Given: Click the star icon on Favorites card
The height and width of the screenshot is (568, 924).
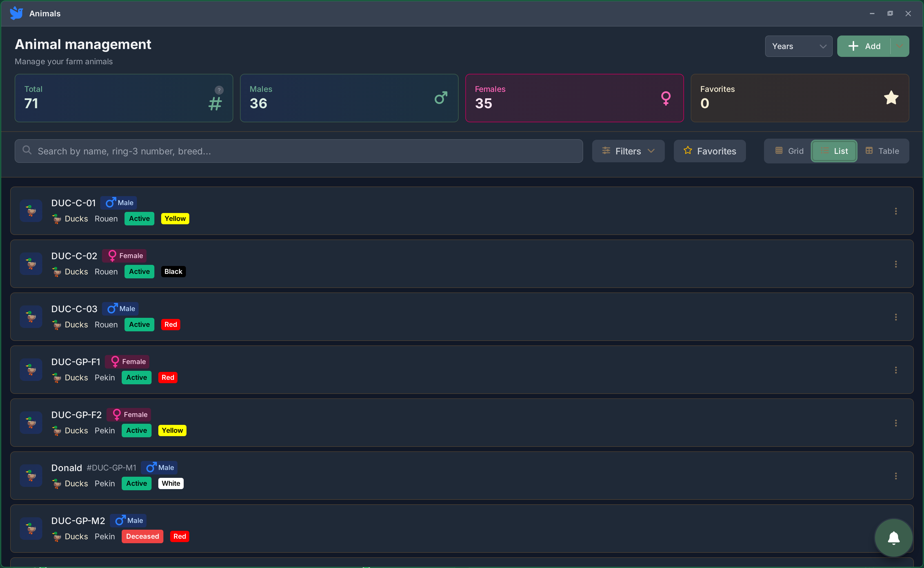Looking at the screenshot, I should pyautogui.click(x=890, y=98).
